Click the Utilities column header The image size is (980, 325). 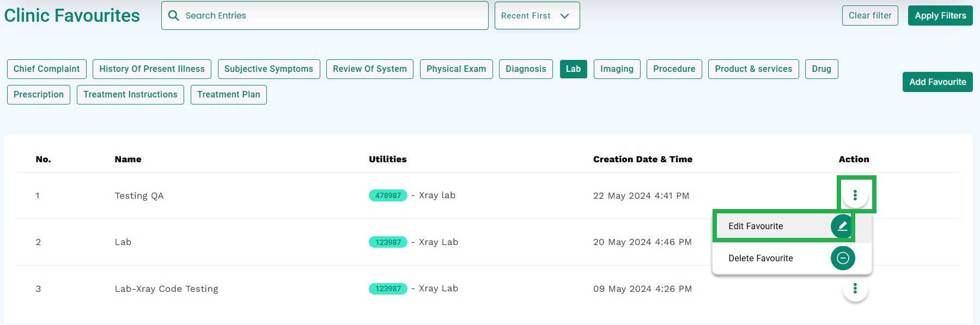coord(388,160)
